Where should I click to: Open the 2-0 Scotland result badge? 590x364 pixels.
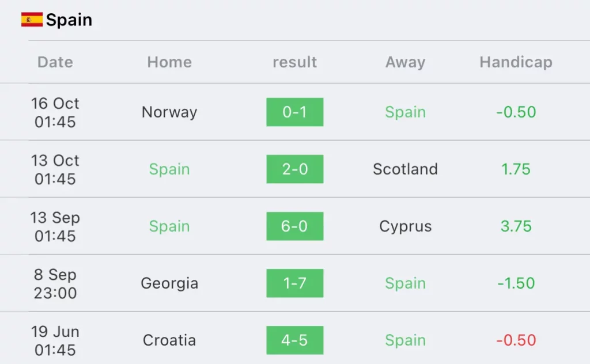(294, 169)
